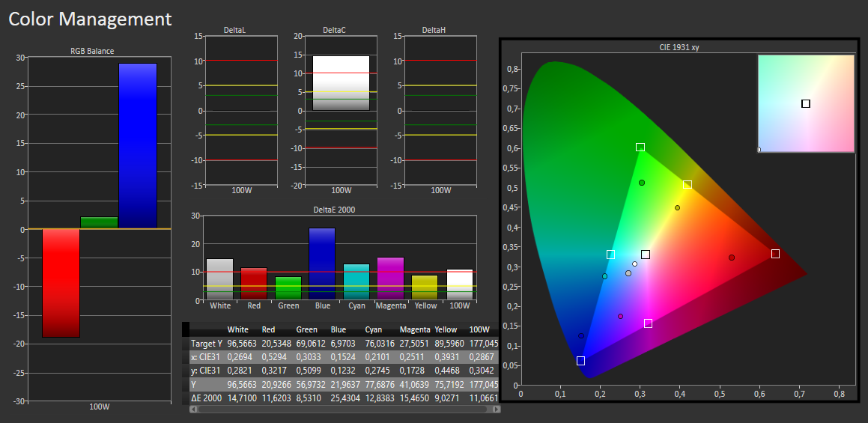Screen dimensions: 868x423
Task: Click the Blue ΔE value 25,4304
Action: pos(345,398)
